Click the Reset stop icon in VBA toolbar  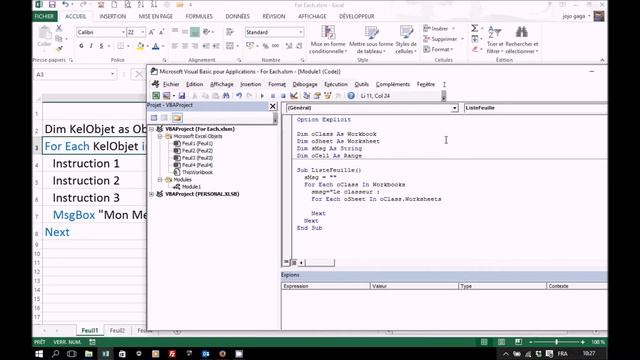click(283, 96)
